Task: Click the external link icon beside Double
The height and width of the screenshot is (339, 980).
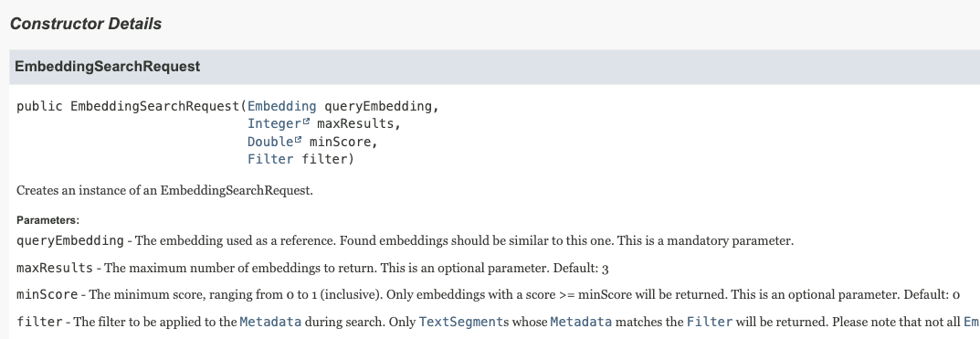Action: point(298,140)
